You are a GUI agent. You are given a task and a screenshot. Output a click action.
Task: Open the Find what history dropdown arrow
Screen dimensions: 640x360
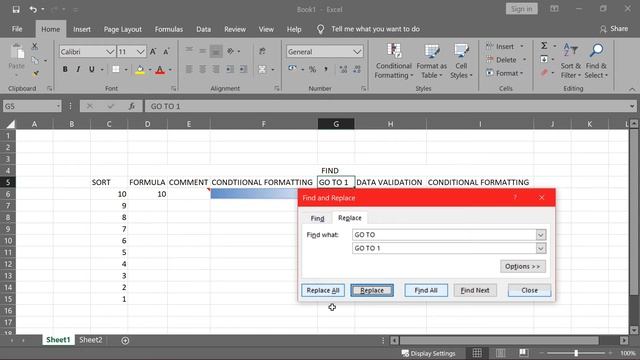(x=540, y=235)
